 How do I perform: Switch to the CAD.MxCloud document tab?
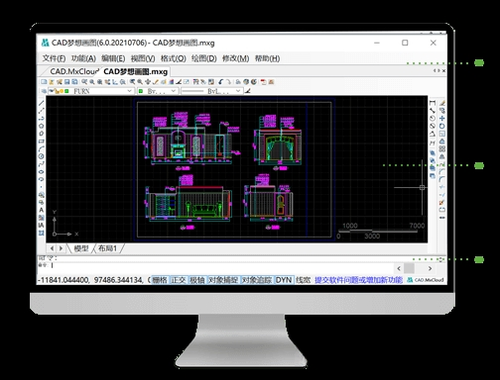[x=74, y=71]
